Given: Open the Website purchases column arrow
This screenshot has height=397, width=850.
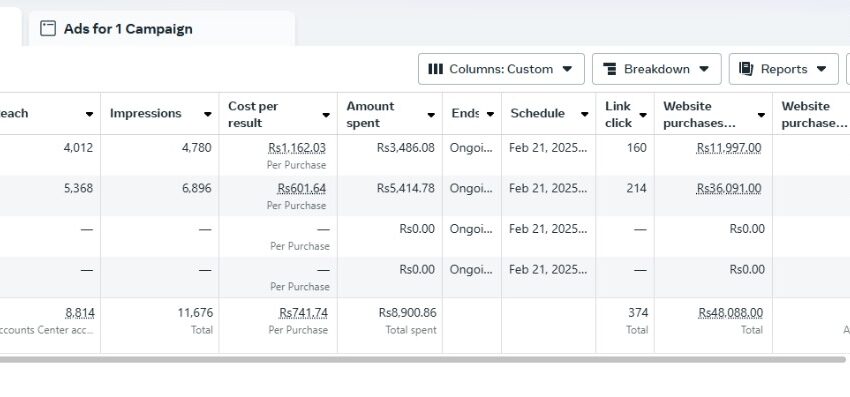Looking at the screenshot, I should pos(761,115).
